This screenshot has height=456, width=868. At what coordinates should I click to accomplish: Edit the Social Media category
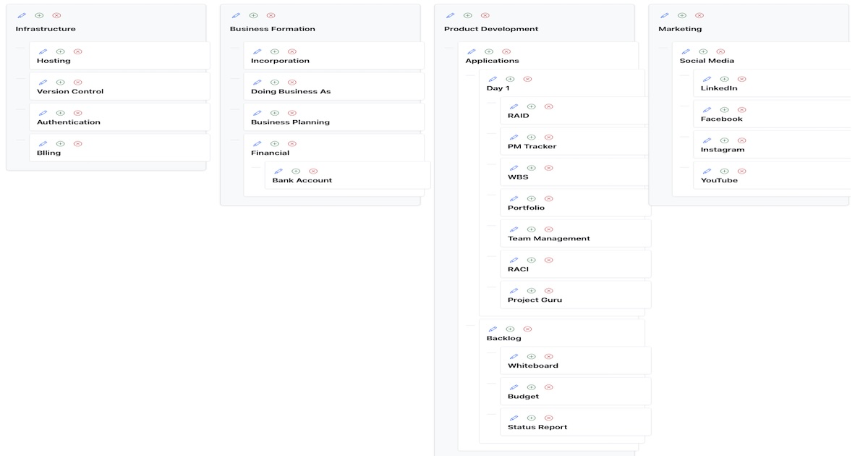(x=686, y=51)
